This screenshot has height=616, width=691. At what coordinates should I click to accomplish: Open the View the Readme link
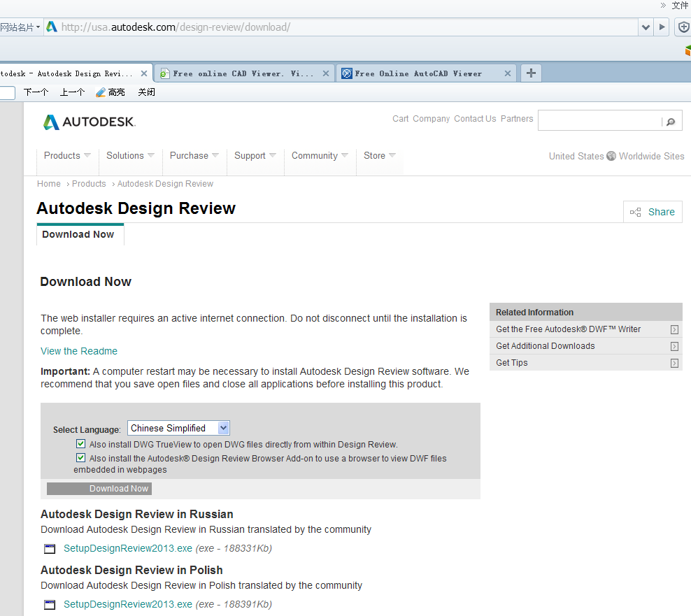[79, 351]
